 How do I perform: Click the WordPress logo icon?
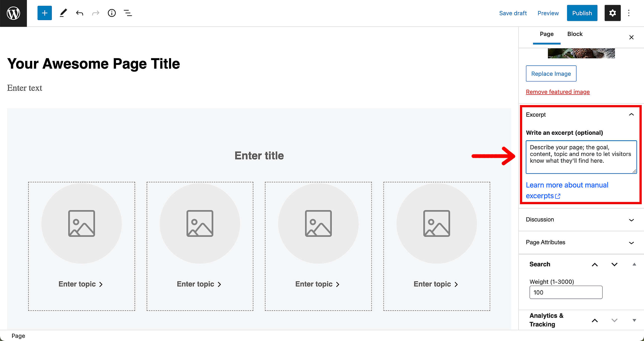coord(13,13)
